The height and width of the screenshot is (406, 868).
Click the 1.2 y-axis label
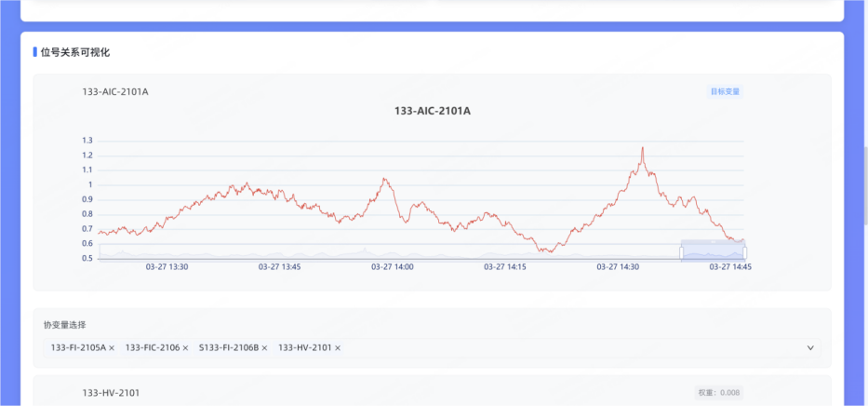(87, 156)
